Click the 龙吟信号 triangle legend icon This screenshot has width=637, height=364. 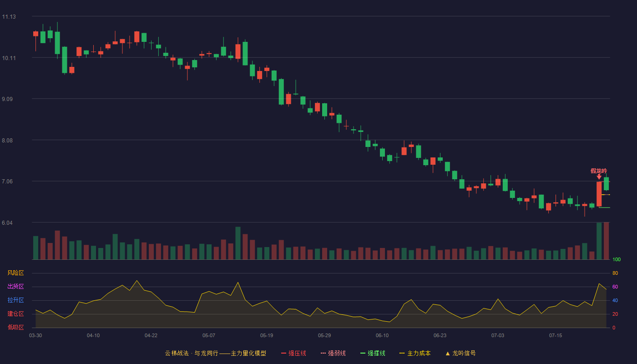click(x=448, y=354)
